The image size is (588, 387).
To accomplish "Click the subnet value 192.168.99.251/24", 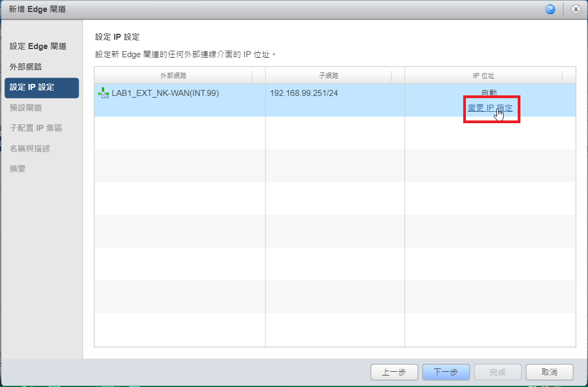I will tap(303, 93).
